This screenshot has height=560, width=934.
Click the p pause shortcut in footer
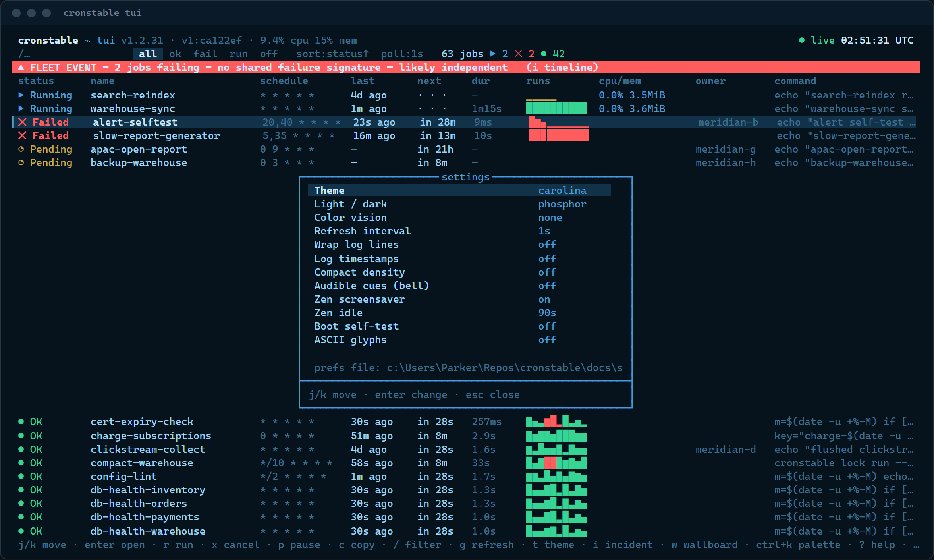[299, 545]
